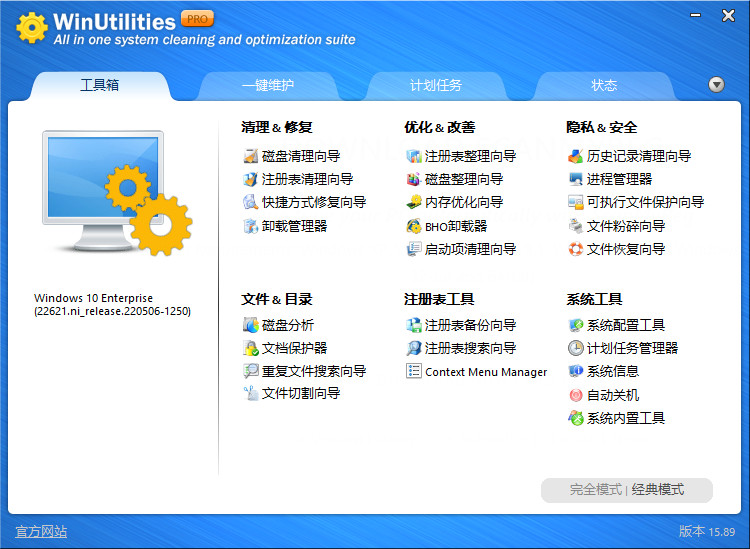750x549 pixels.
Task: Click the 文件恢复向导 lifebuoy icon
Action: click(x=576, y=249)
